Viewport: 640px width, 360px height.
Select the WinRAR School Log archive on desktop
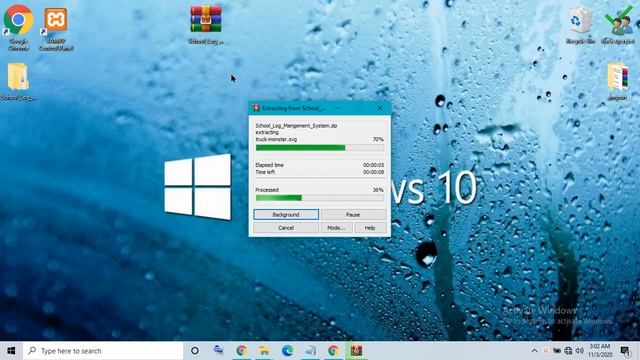[x=206, y=24]
